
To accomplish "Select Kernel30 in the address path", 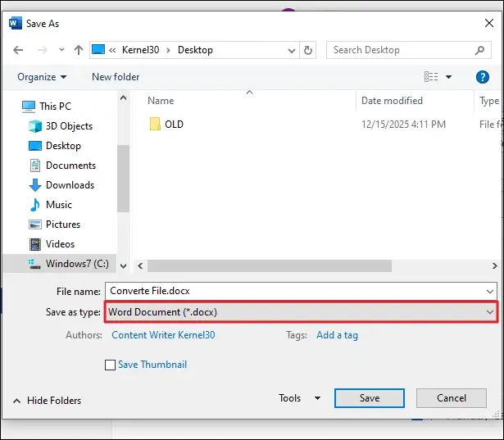I will [x=140, y=50].
